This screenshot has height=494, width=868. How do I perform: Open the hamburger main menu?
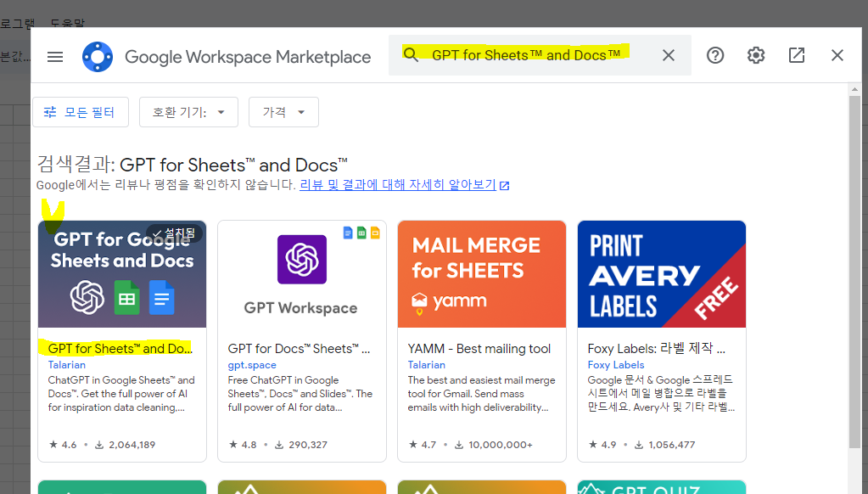55,57
